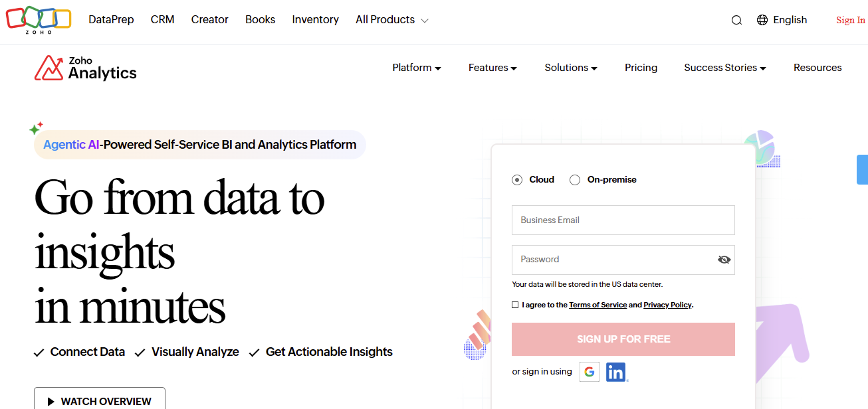868x409 pixels.
Task: Toggle password visibility with the eye icon
Action: click(x=724, y=260)
